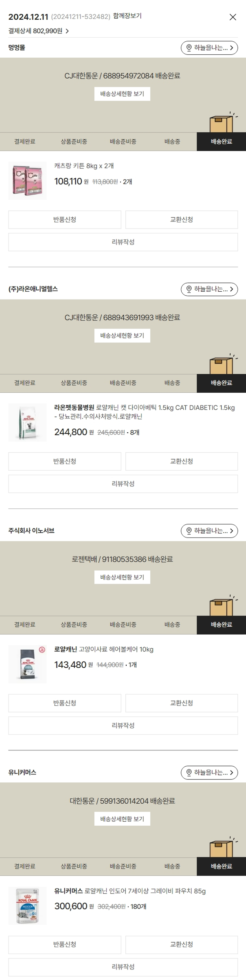Open delivery address pill in 주식회사 이노서브 section
246x980 pixels.
pos(209,531)
